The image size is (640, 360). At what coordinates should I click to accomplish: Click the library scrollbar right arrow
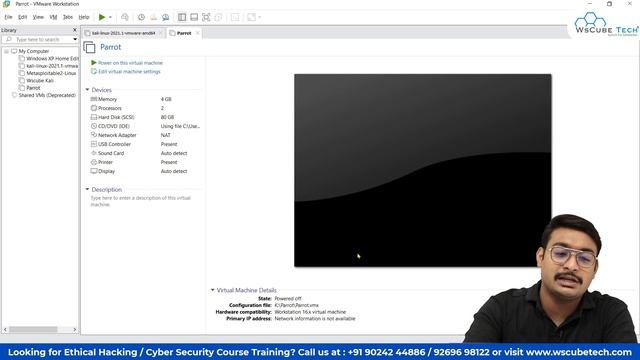[x=75, y=329]
